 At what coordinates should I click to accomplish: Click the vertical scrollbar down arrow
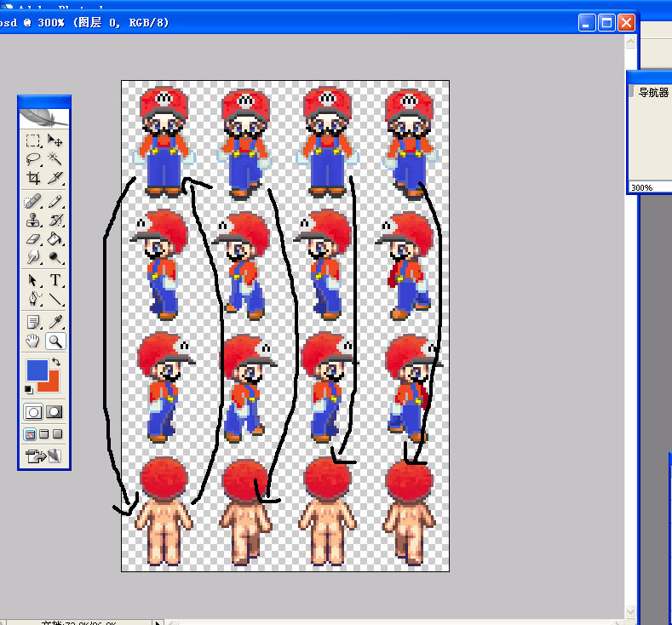point(630,611)
